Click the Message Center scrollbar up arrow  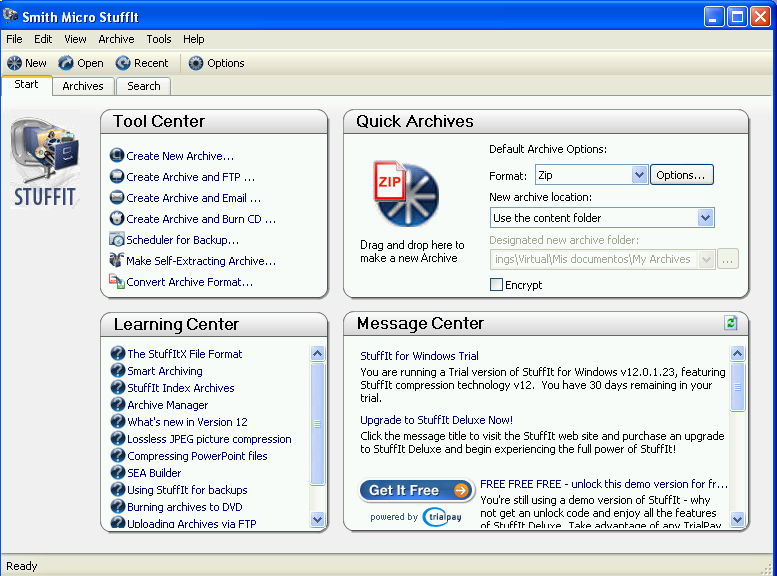[737, 353]
